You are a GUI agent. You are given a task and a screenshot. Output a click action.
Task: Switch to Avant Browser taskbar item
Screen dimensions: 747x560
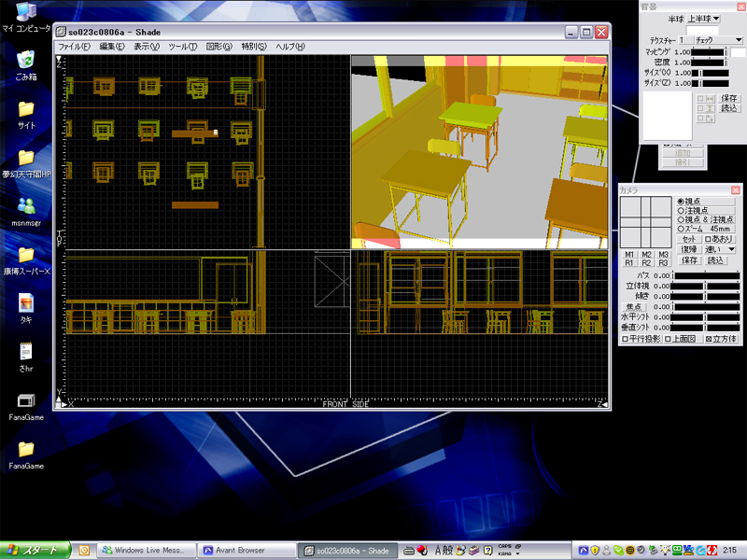[x=247, y=551]
